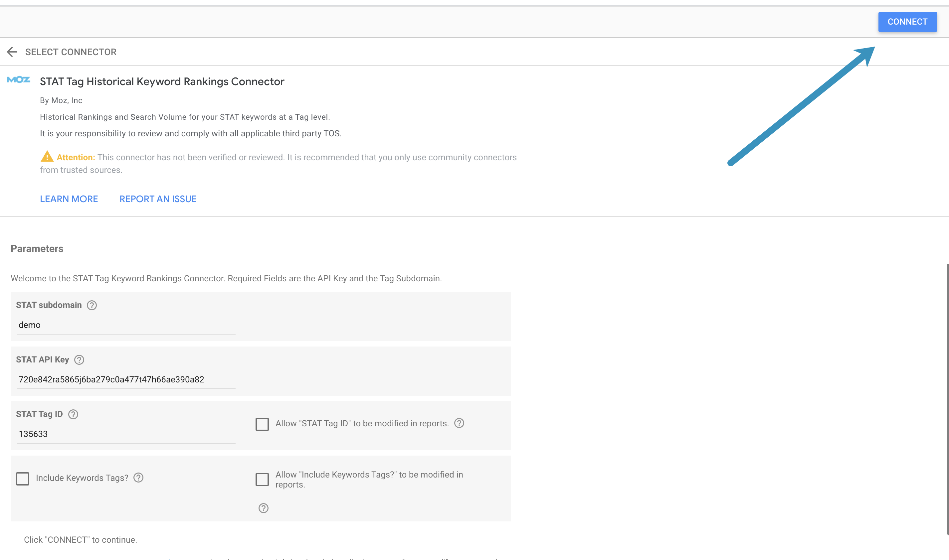Select the STAT Tag ID input 135633
The width and height of the screenshot is (949, 560).
click(126, 434)
